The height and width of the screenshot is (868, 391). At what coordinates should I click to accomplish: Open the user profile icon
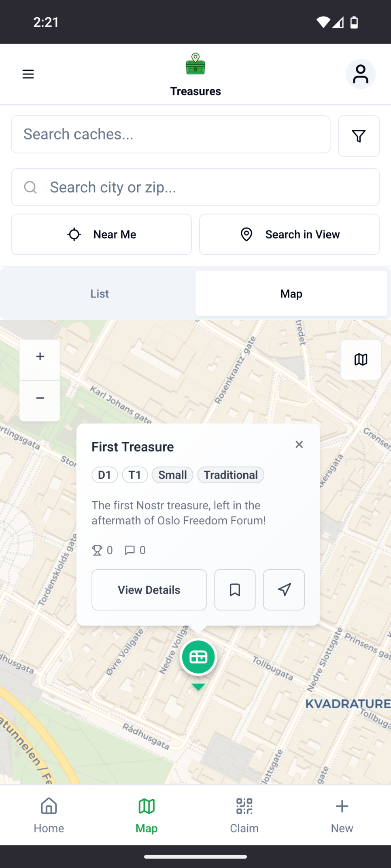360,74
